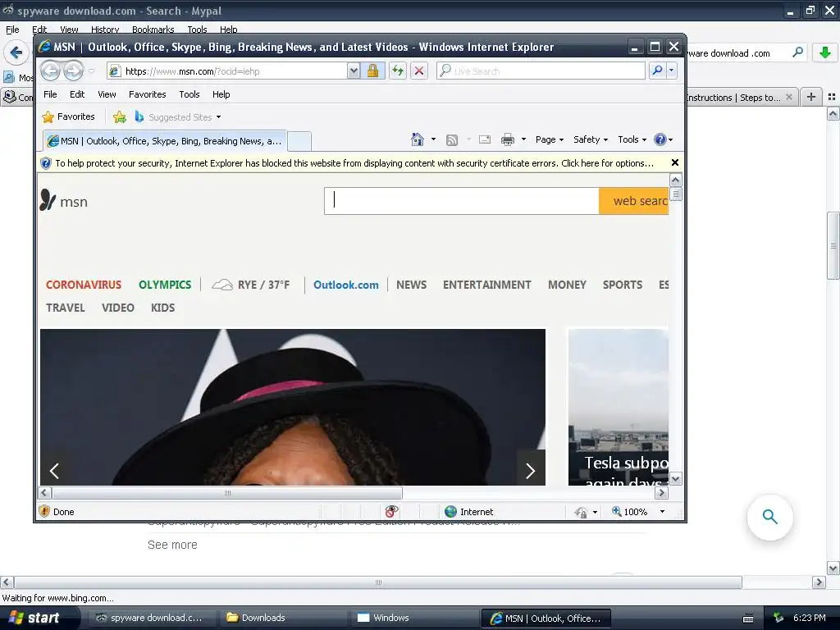Screen dimensions: 840x630
Task: Open the Favorites star button
Action: click(x=68, y=116)
